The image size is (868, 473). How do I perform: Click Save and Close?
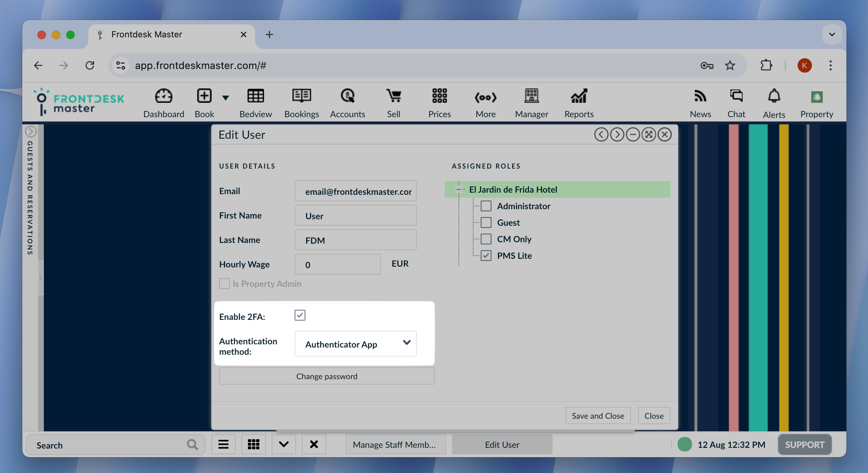pos(598,415)
